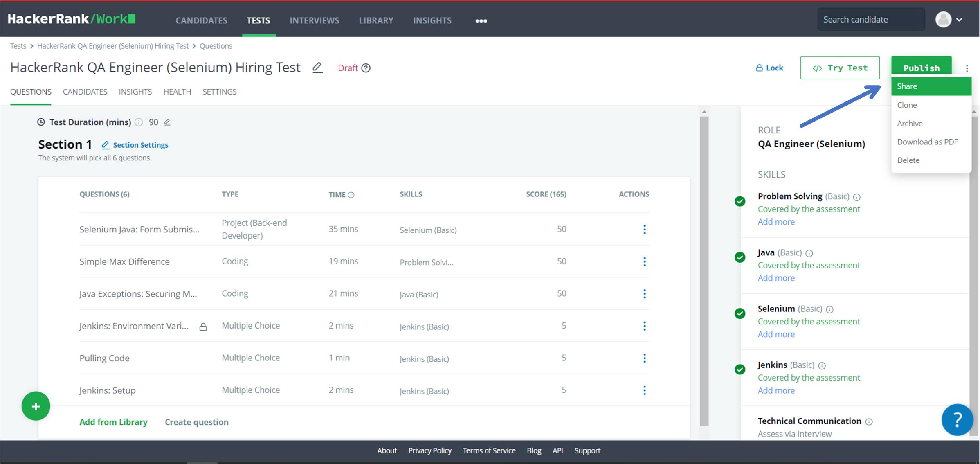Image resolution: width=980 pixels, height=464 pixels.
Task: Click the Lock icon beside Try Test
Action: point(760,68)
